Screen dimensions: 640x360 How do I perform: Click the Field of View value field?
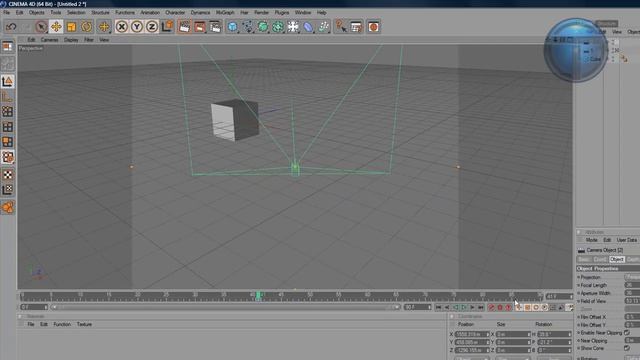coord(632,301)
